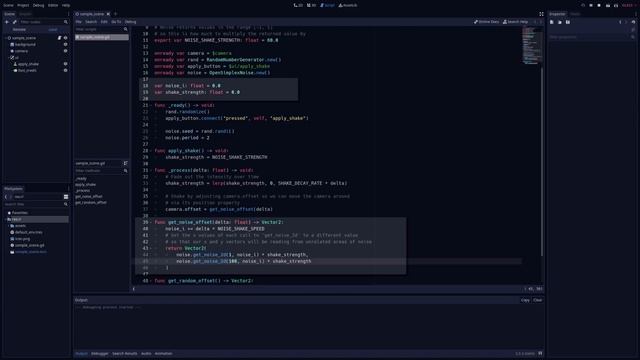
Task: Stop the running project
Action: pos(599,5)
